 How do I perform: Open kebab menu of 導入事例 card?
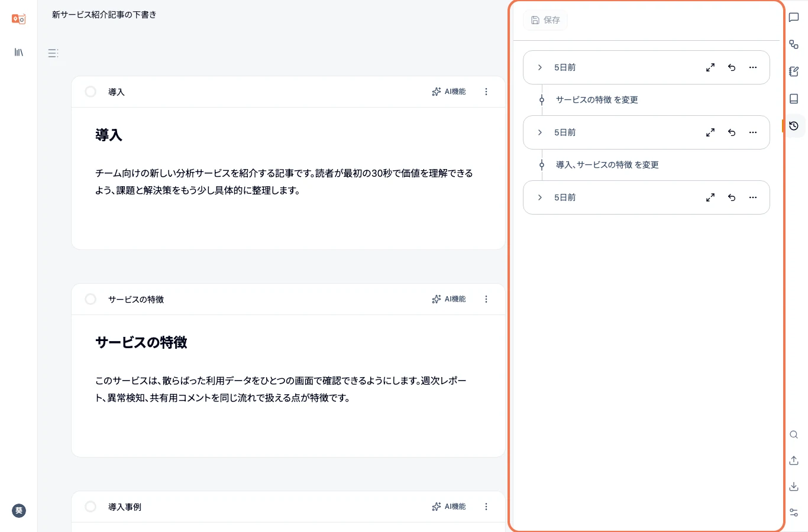click(x=486, y=507)
